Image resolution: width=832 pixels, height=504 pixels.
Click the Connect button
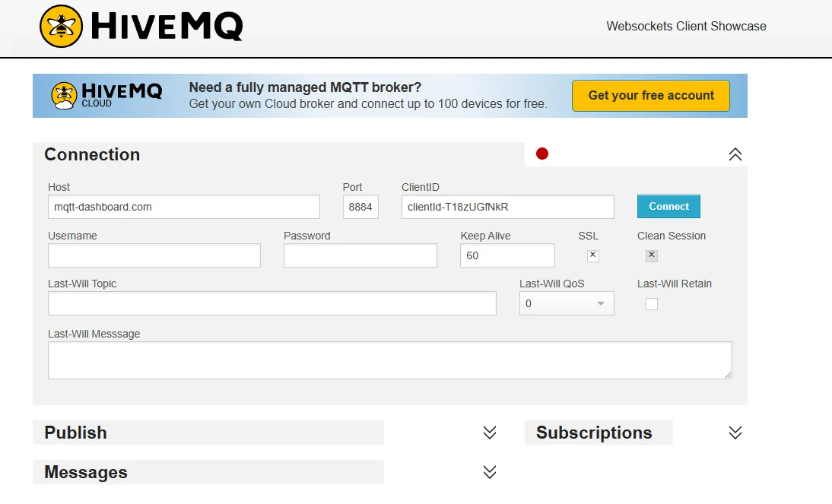(x=668, y=206)
